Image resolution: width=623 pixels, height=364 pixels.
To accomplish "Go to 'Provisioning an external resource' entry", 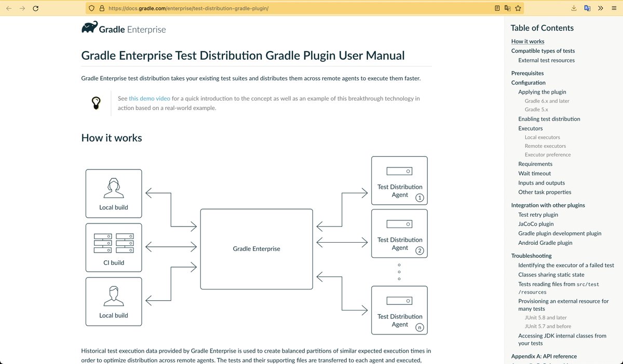I will (563, 305).
